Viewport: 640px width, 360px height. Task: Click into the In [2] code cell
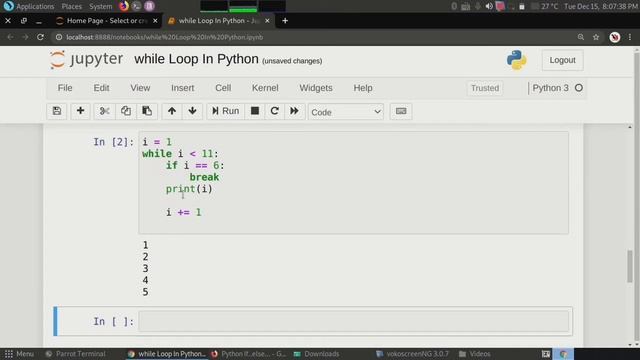tap(353, 182)
